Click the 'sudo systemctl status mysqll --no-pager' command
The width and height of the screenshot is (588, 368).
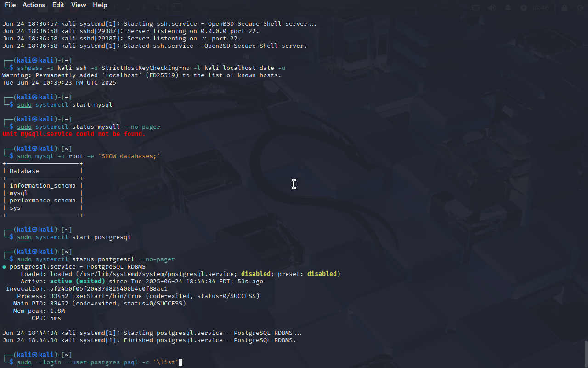[x=89, y=126]
